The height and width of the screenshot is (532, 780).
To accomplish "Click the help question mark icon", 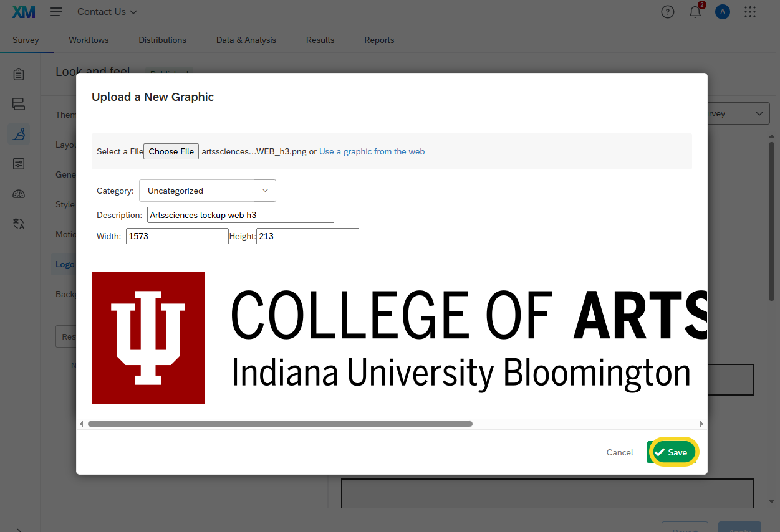I will click(x=668, y=12).
